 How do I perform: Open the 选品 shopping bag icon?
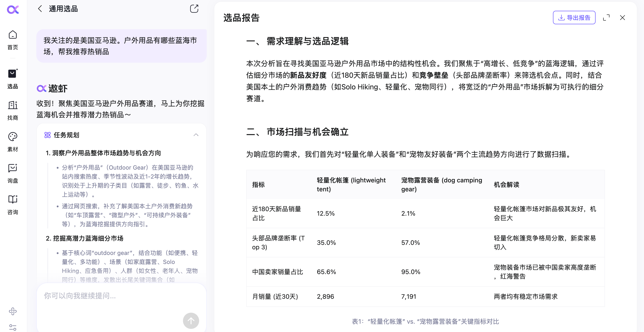13,74
